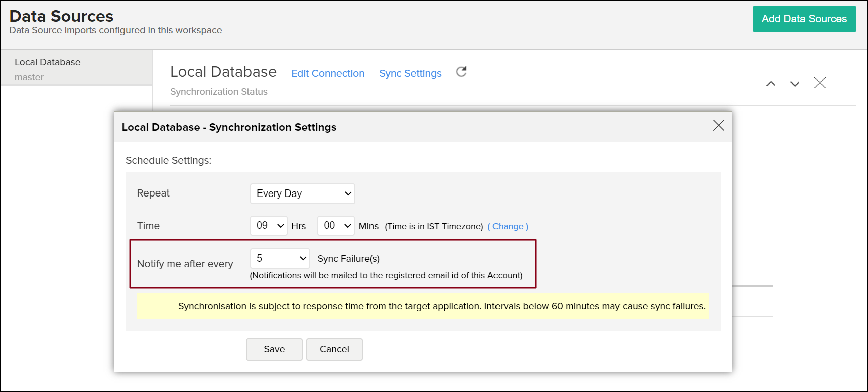Click the Synchronization Status label

click(218, 92)
